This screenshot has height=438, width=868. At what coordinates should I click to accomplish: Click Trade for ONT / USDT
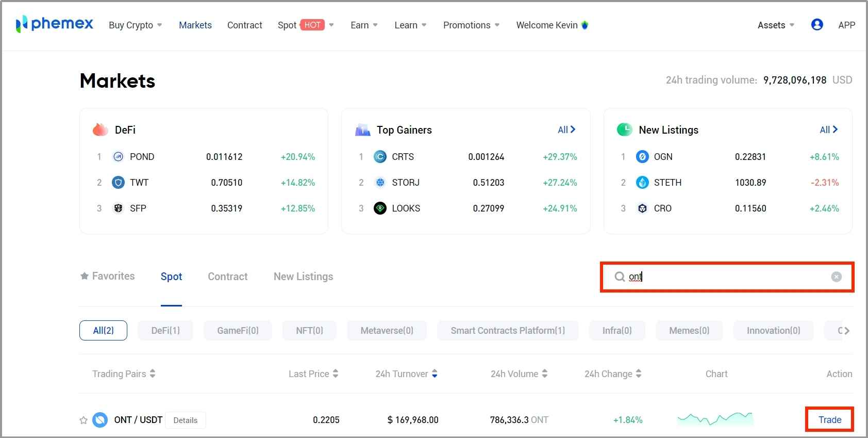[829, 420]
